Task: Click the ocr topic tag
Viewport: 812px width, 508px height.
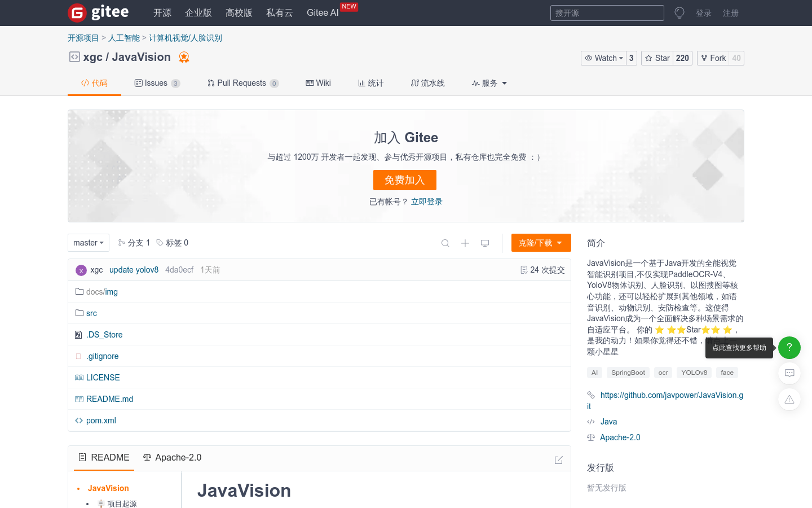Action: coord(663,373)
